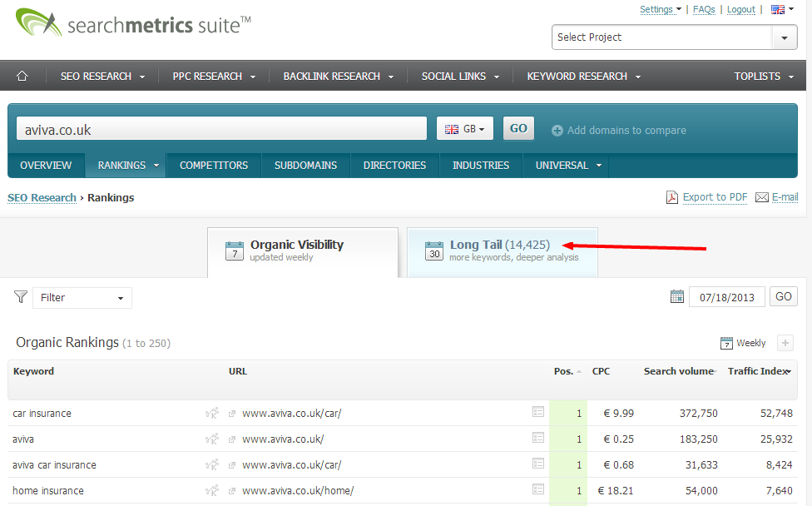
Task: Click the 'home insurance' keyword cell
Action: (48, 490)
